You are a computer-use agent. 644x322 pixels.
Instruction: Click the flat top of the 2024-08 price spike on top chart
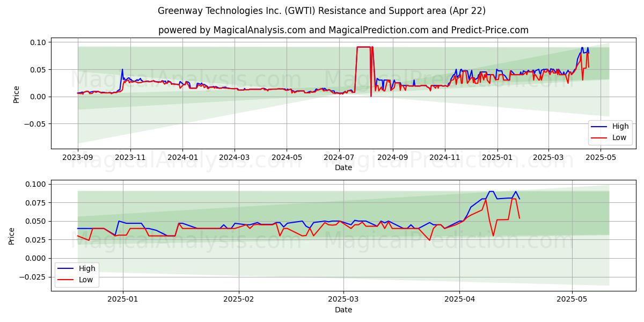tap(363, 47)
